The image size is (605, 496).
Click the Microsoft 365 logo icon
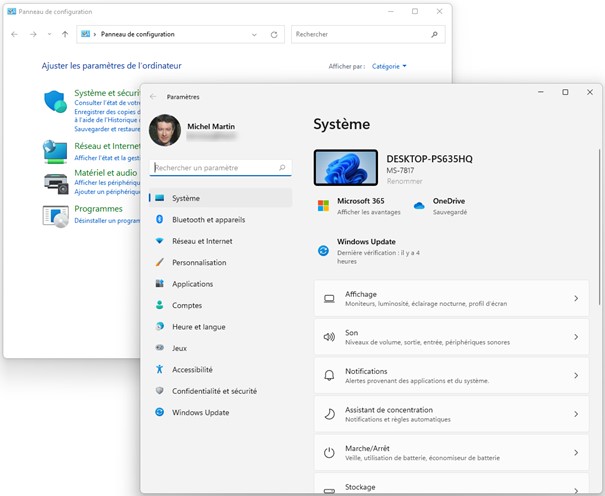coord(323,205)
